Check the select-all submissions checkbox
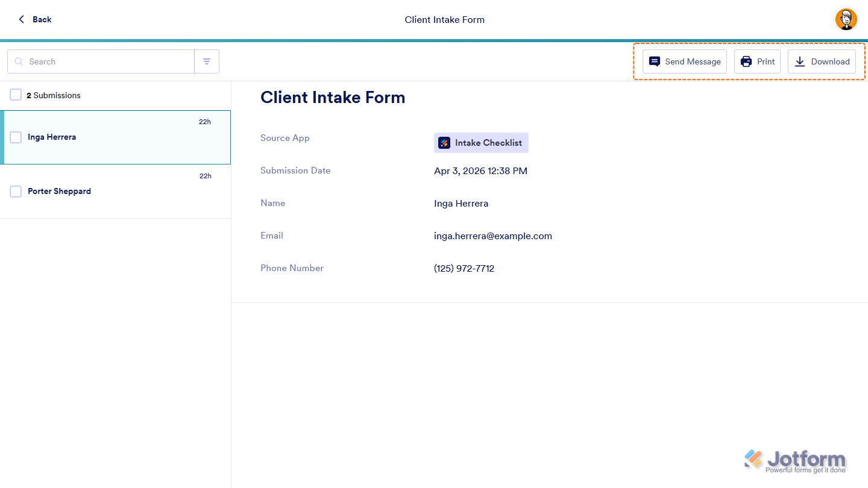Image resolution: width=868 pixels, height=488 pixels. pyautogui.click(x=16, y=94)
